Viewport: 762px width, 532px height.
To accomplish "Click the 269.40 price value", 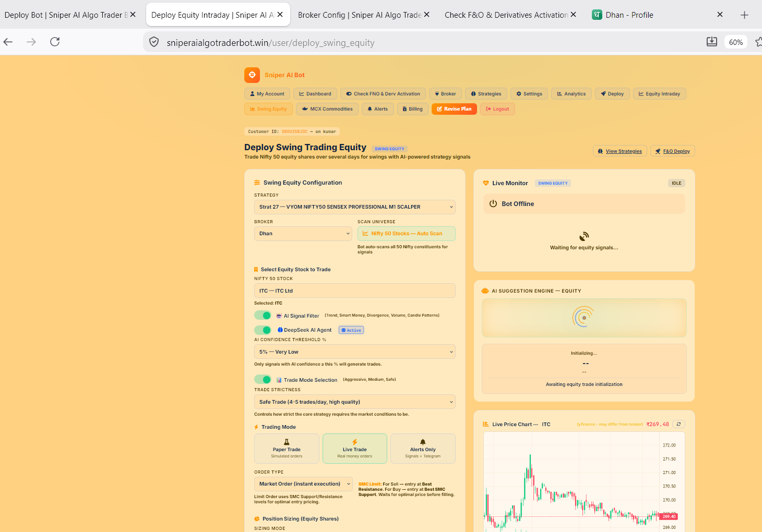I will coord(658,424).
